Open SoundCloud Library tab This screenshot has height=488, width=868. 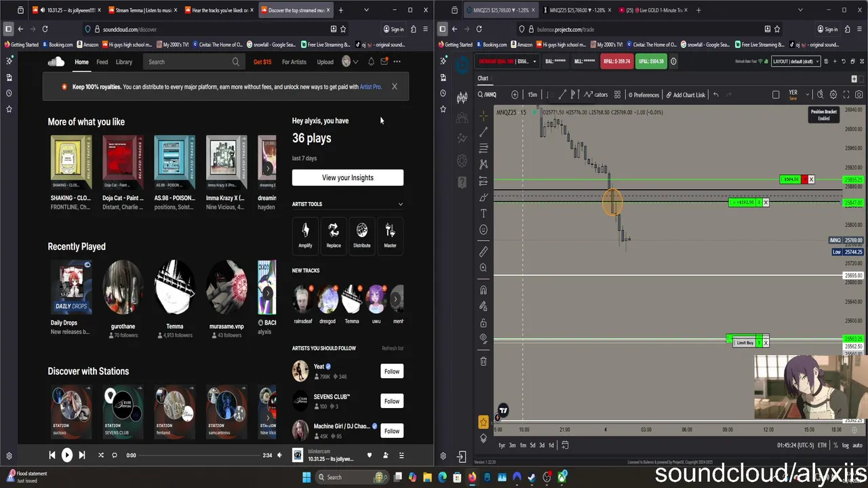point(123,62)
